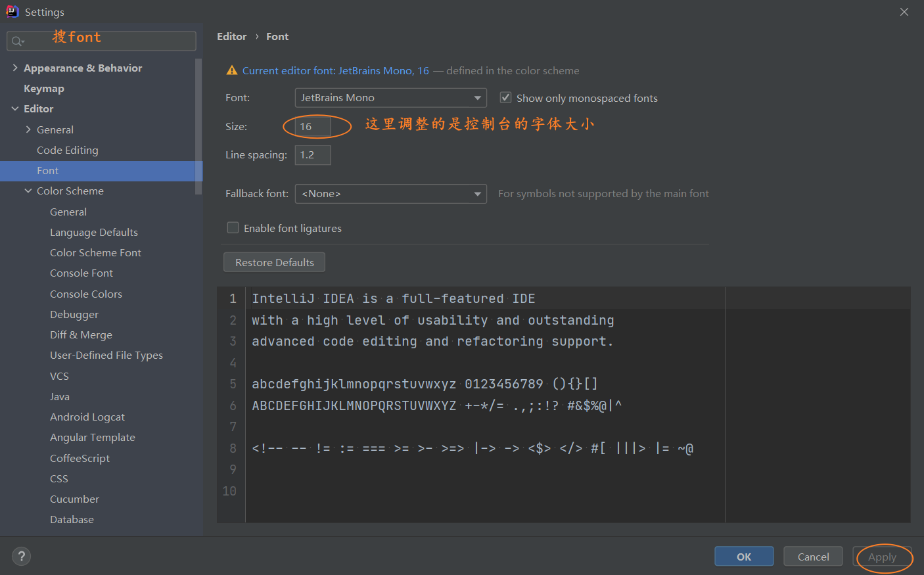The height and width of the screenshot is (575, 924).
Task: Click preview line 'IntelliJ IDEA is a full-featured IDE'
Action: 394,298
